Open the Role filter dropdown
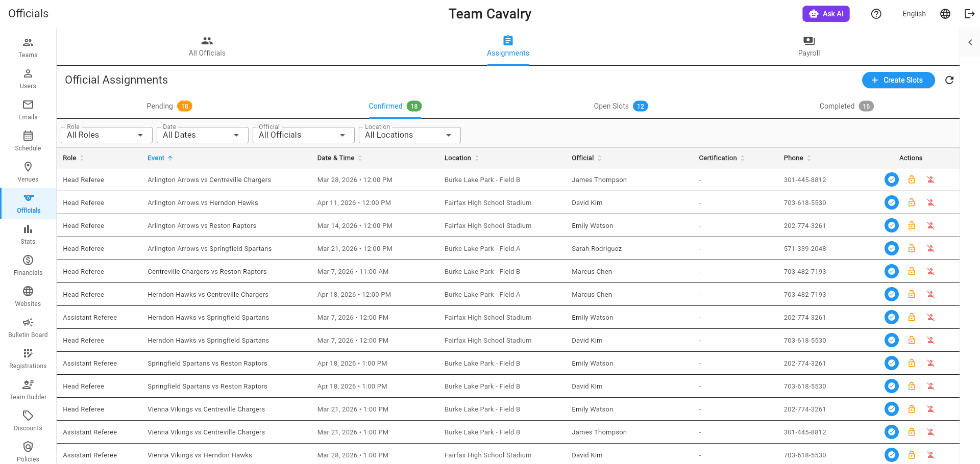 pos(107,135)
